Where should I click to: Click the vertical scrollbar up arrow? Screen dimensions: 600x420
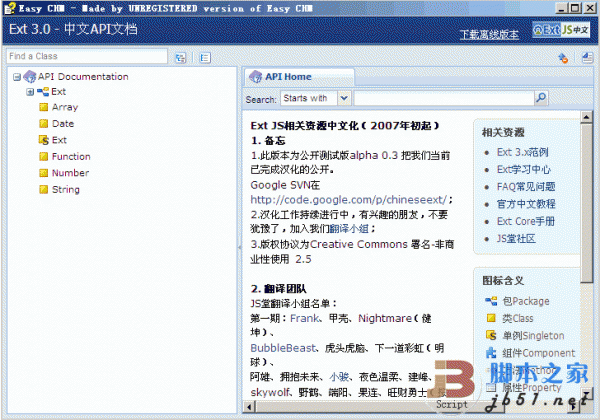tap(586, 117)
